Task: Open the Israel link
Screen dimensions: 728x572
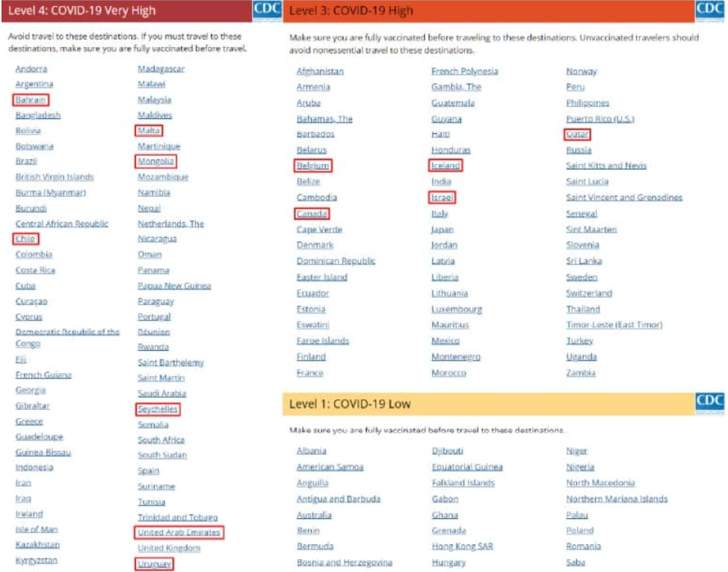Action: pos(442,198)
